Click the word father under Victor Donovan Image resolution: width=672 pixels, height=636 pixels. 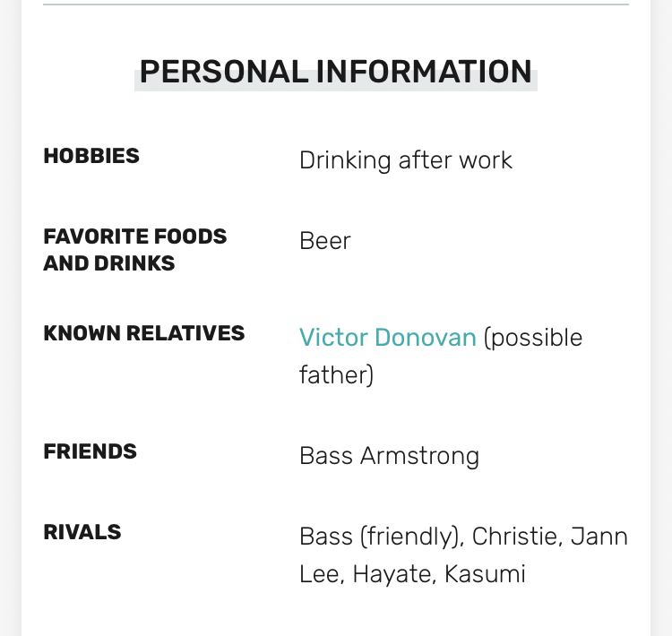pos(335,374)
